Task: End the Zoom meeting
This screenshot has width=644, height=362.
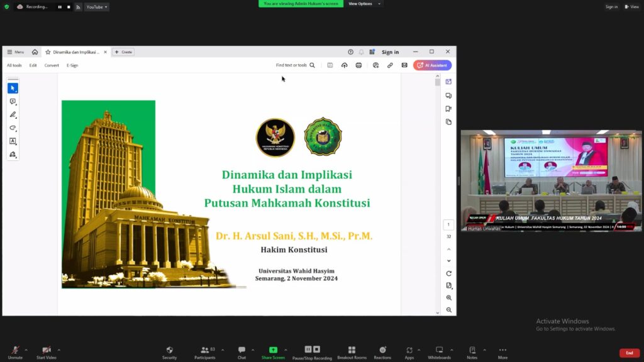Action: click(x=629, y=353)
